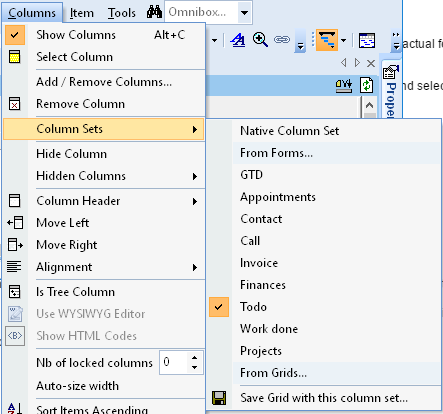
Task: Click the binoculars search icon
Action: [154, 12]
